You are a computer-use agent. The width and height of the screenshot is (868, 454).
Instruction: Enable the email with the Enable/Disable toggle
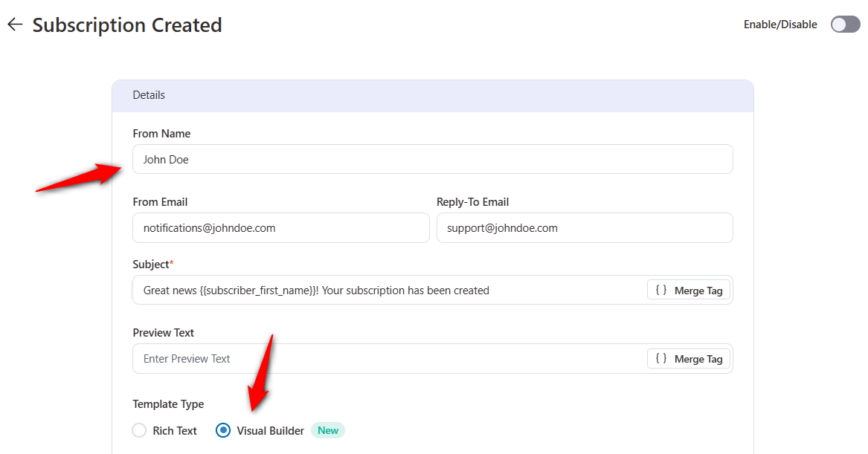(845, 24)
